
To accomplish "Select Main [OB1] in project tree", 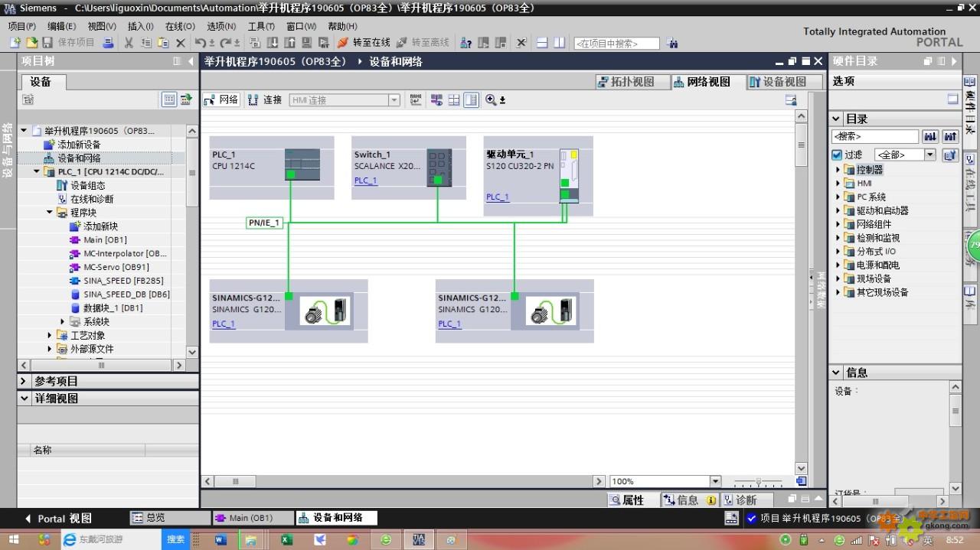I will pos(105,240).
